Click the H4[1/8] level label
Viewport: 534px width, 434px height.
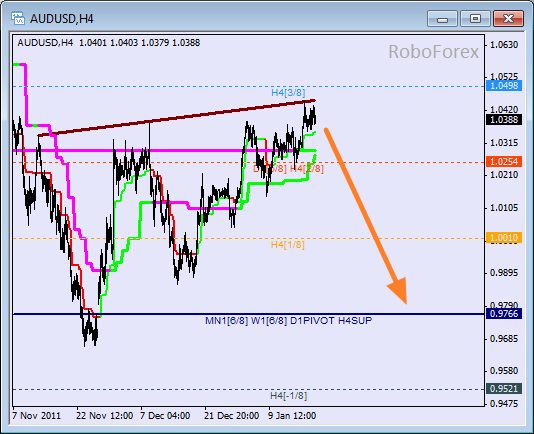(x=287, y=245)
